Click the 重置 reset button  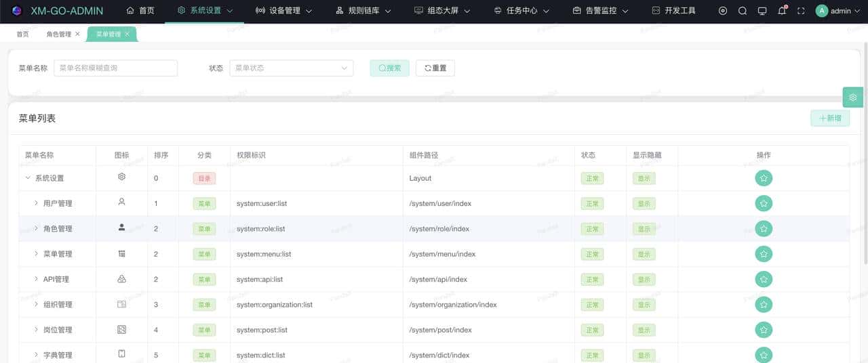435,68
